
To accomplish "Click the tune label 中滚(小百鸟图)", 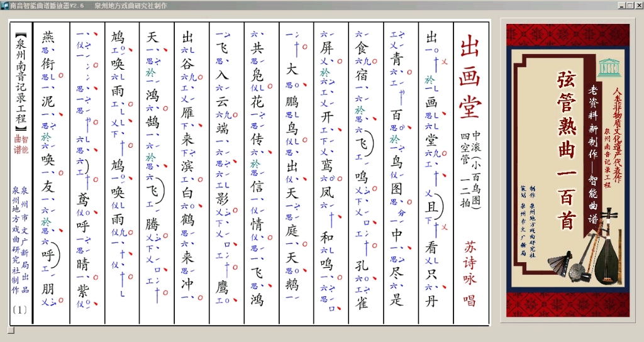I will (477, 170).
